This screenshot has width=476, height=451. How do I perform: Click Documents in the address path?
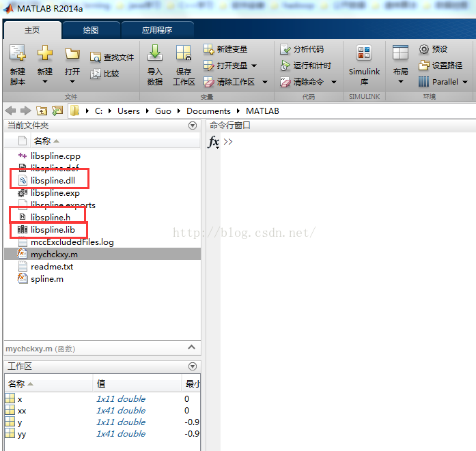[x=208, y=111]
